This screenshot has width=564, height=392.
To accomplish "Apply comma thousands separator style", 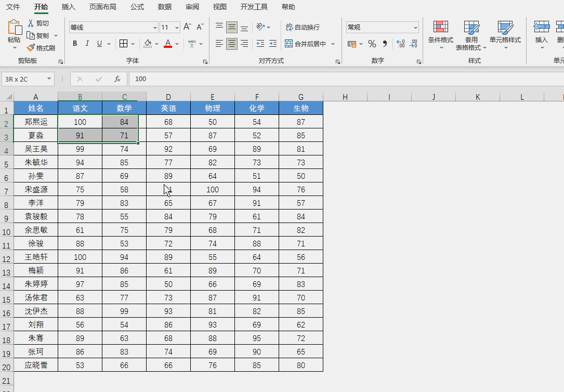I will point(385,44).
